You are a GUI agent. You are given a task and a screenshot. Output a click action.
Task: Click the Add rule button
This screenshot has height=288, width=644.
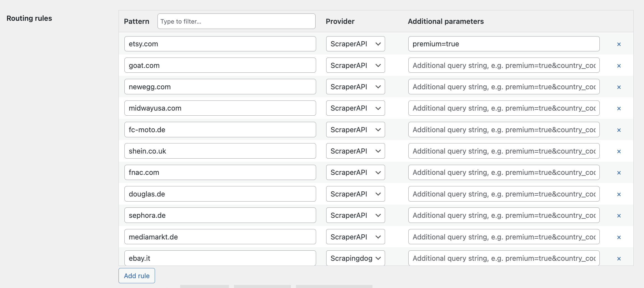point(136,276)
